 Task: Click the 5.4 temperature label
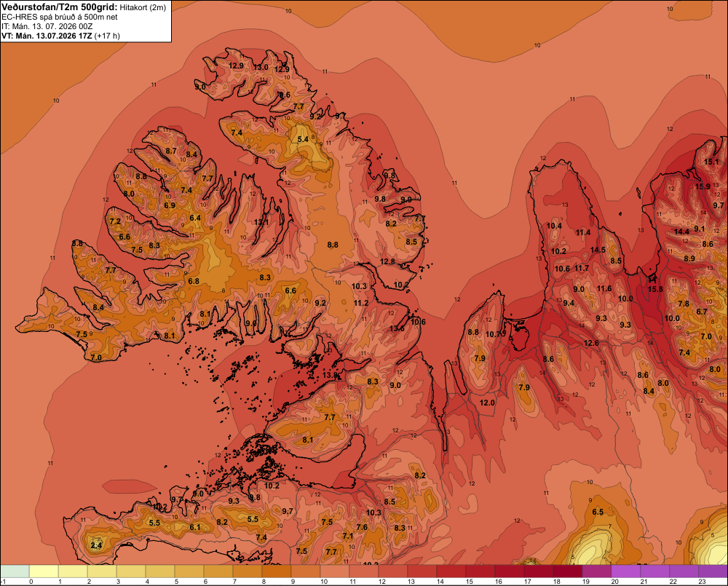[303, 139]
